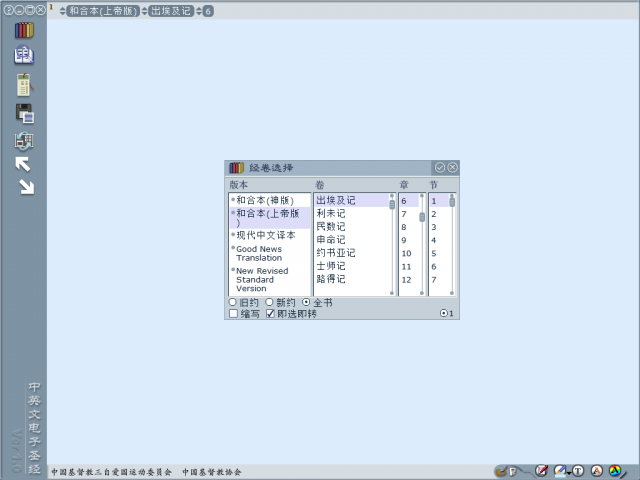Select chapter 8 in chapter list
640x480 pixels.
(x=409, y=227)
